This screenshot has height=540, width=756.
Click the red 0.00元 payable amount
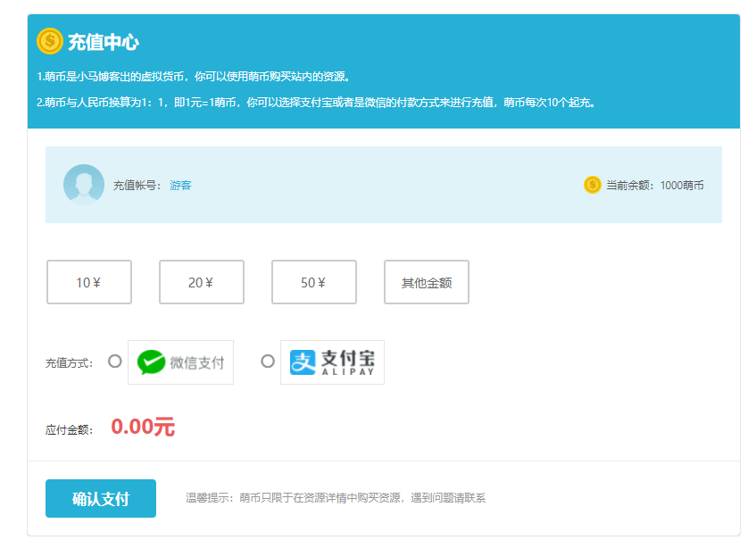[x=144, y=426]
